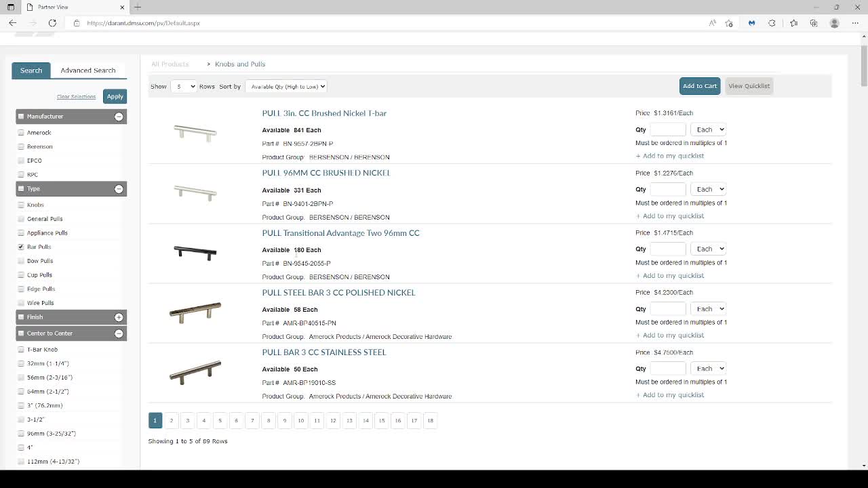The image size is (868, 488).
Task: Click the Malwarebytes extension icon
Action: tap(751, 23)
